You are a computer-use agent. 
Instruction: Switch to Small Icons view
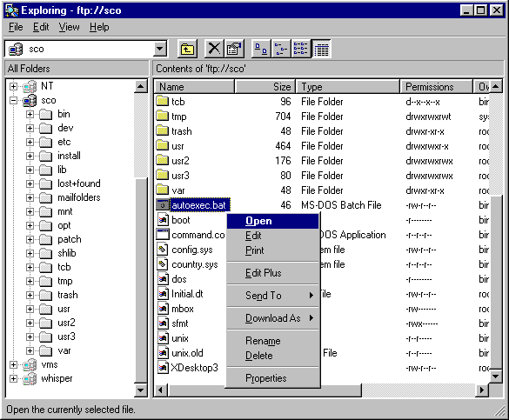coord(281,49)
